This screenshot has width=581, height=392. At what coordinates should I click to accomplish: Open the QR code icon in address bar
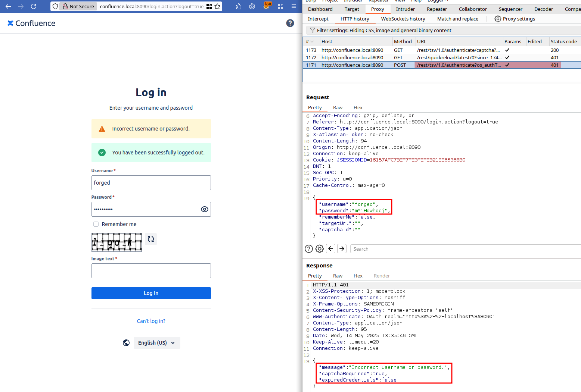coord(209,6)
